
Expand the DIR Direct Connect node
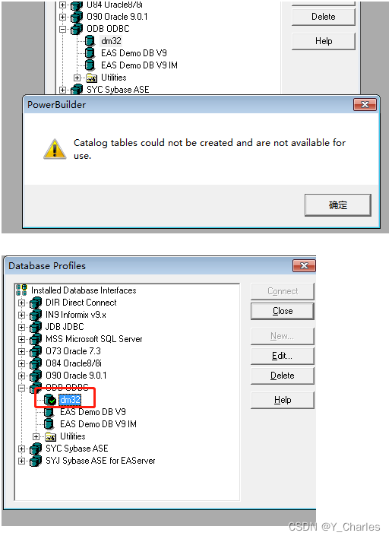click(x=21, y=303)
